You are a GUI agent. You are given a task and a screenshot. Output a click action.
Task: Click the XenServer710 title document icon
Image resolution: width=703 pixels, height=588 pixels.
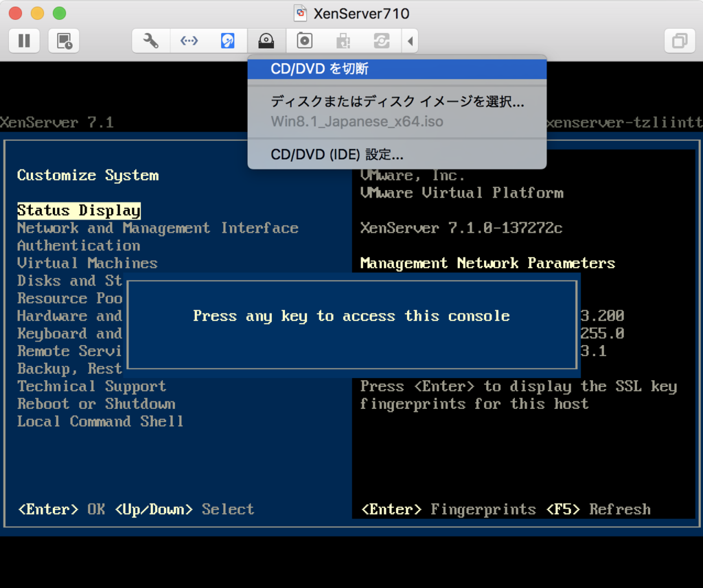point(301,13)
